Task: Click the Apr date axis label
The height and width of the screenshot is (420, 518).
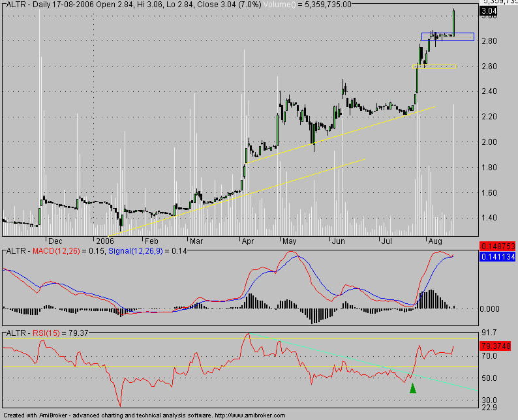Action: pos(248,241)
